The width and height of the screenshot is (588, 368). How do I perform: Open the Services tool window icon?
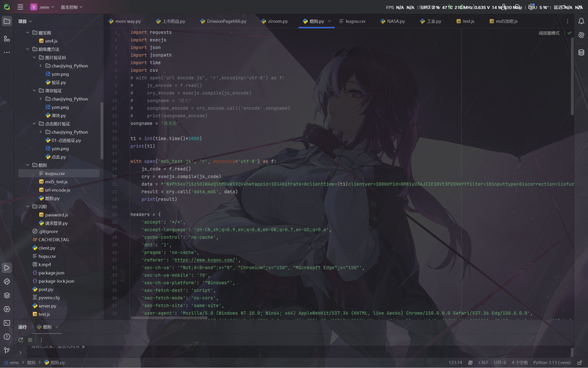pos(7,309)
